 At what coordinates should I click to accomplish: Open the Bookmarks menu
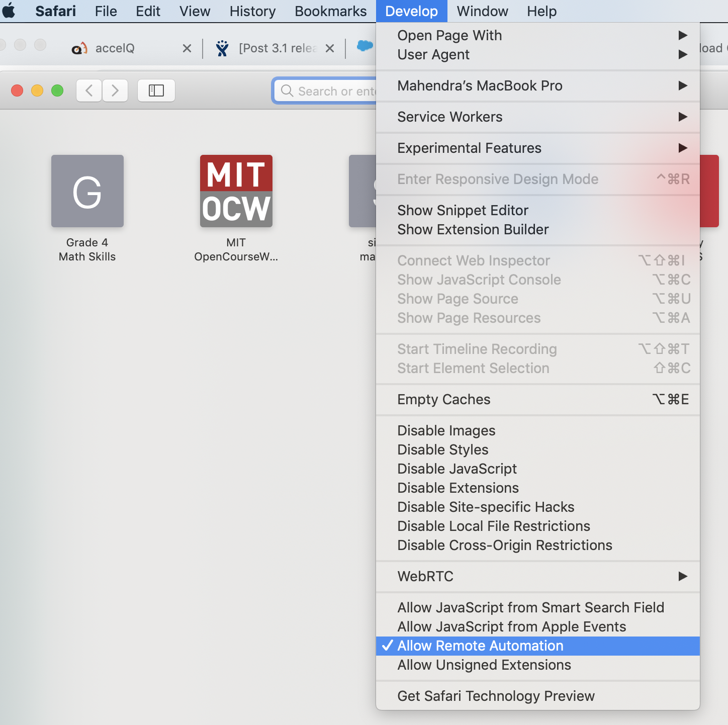click(330, 11)
